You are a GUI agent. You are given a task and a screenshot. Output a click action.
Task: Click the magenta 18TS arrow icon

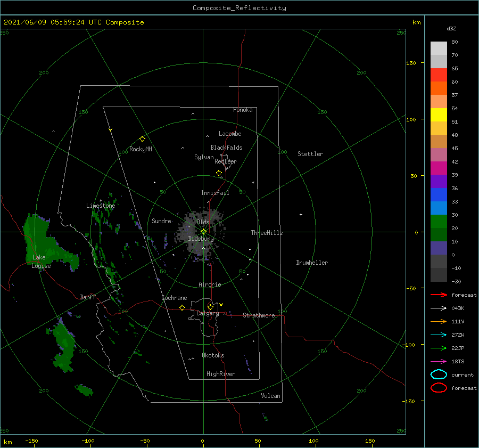click(439, 362)
